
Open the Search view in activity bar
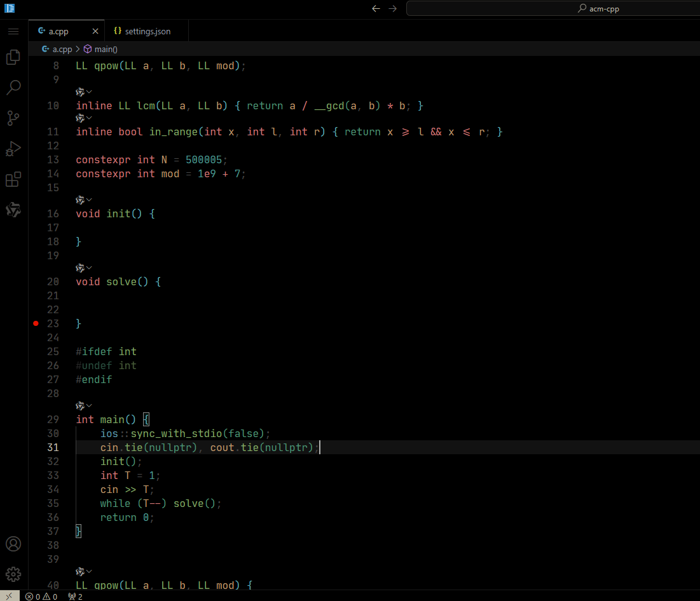point(13,88)
